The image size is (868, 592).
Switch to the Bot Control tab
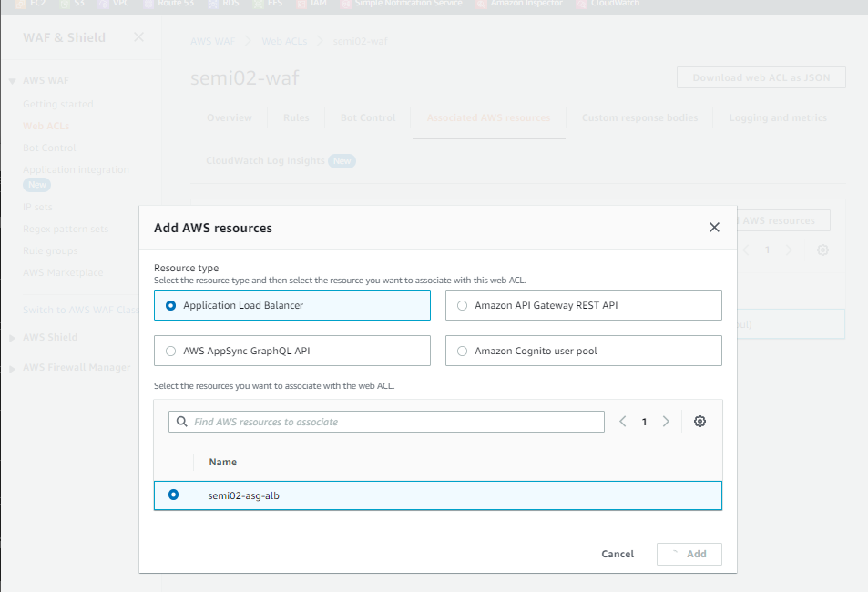click(x=368, y=117)
